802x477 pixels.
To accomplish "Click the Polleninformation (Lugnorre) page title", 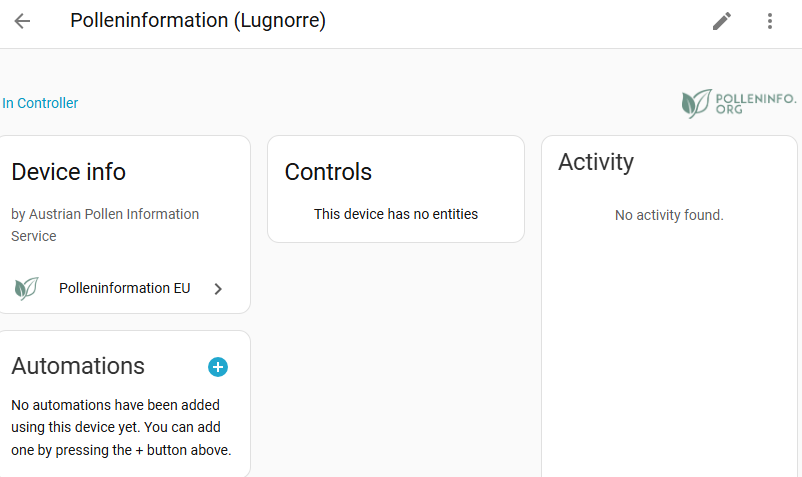I will [x=198, y=21].
